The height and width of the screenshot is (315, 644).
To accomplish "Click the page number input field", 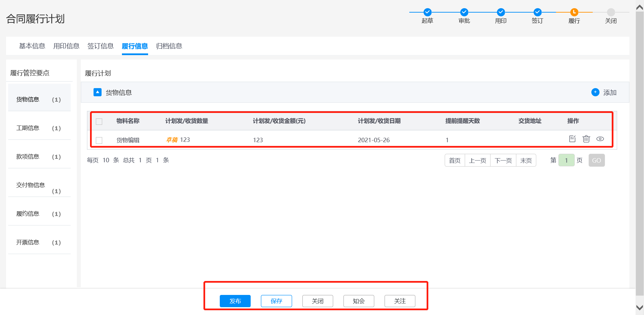I will 566,160.
